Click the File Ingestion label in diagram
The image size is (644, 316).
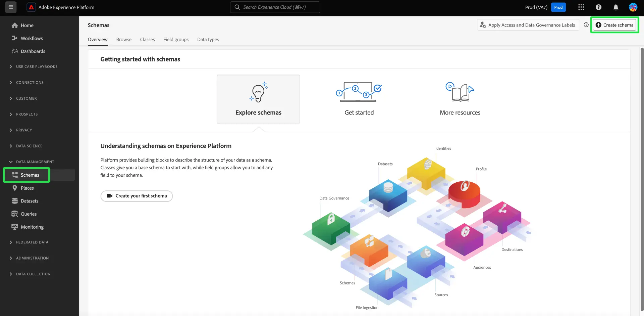(367, 308)
